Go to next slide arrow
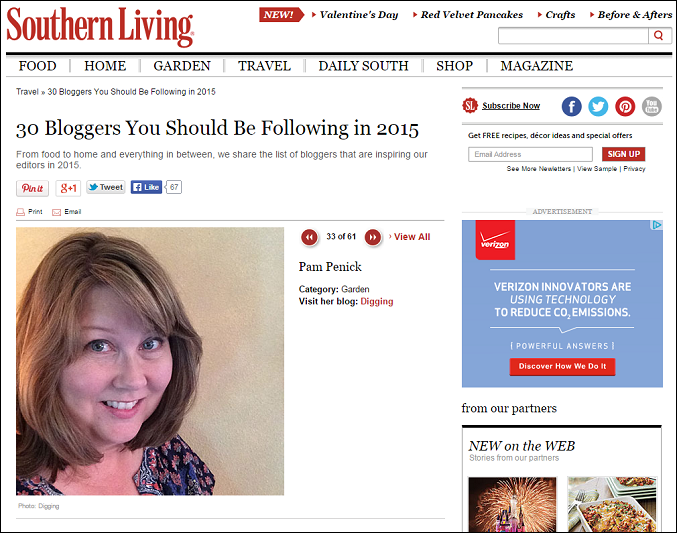 click(x=373, y=237)
